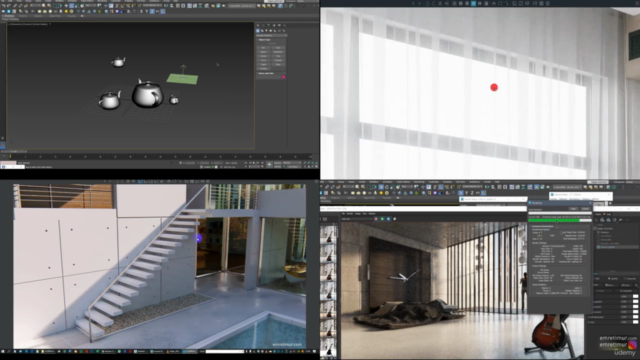Click Align tool in top-left window toolbar
Screen dimensions: 640x360
(172, 6)
